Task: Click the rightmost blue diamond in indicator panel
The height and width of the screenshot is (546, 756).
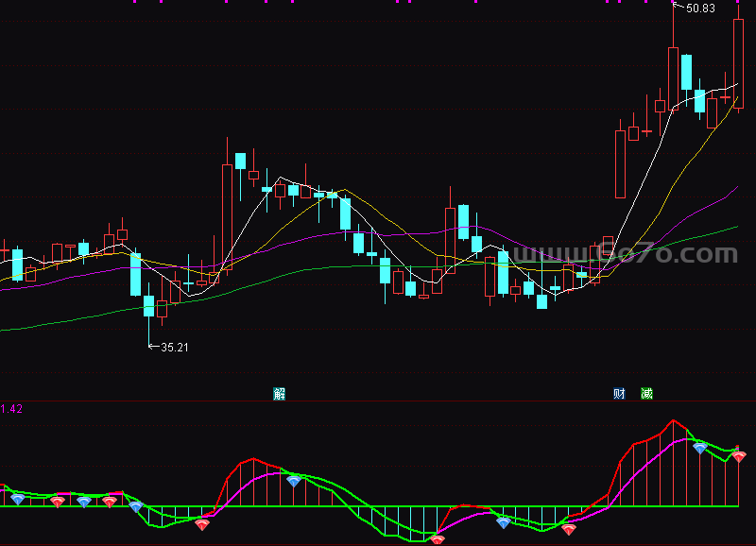Action: [699, 448]
